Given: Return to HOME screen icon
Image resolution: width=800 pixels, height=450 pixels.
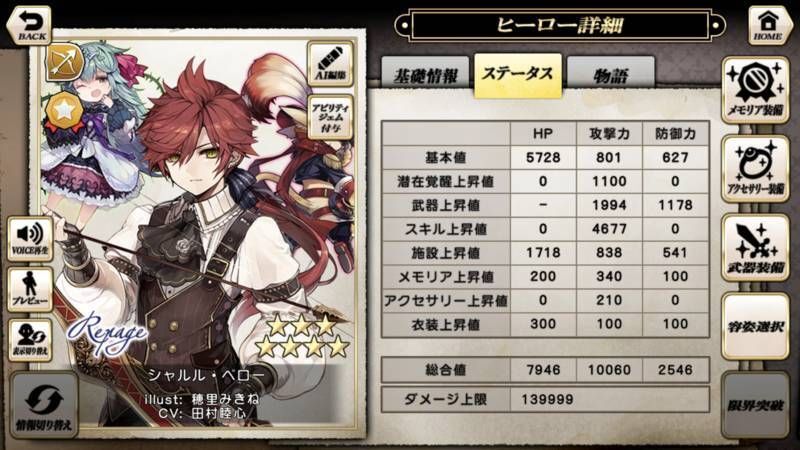Looking at the screenshot, I should (768, 25).
